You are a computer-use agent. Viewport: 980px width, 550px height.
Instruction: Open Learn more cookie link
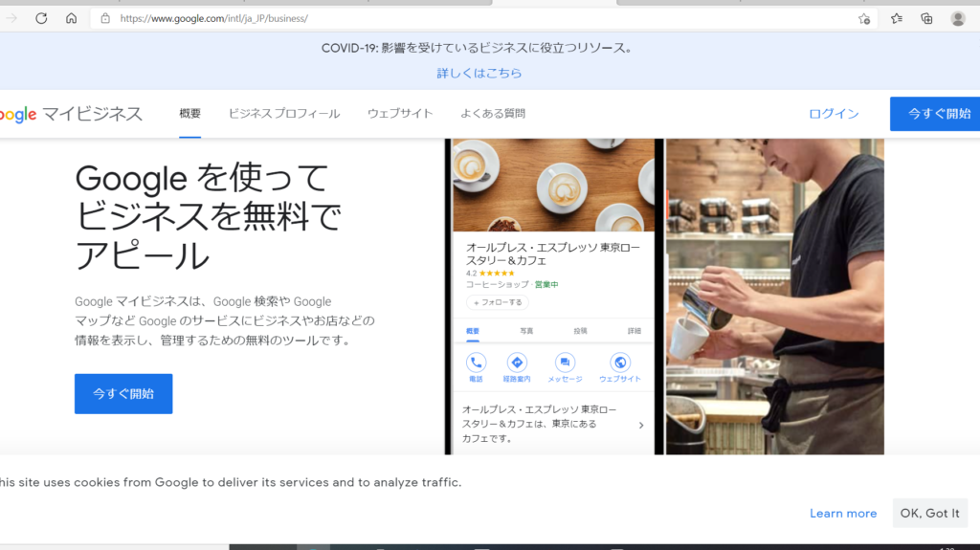coord(843,513)
